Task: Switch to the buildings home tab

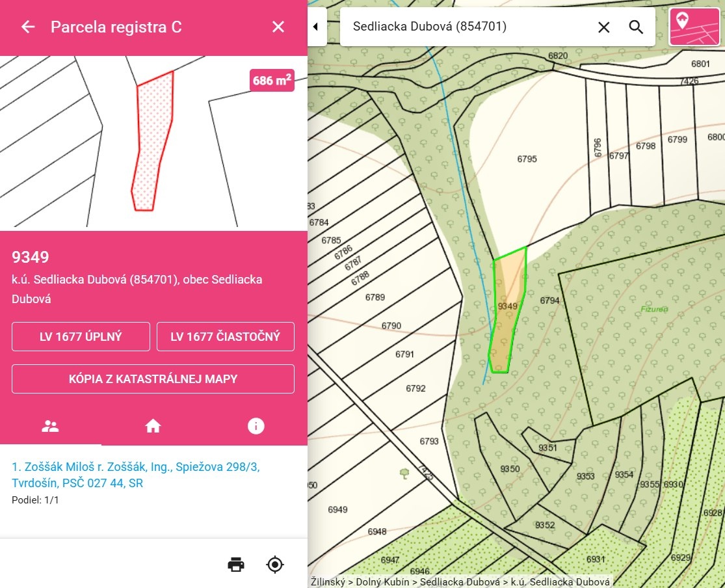Action: tap(153, 426)
